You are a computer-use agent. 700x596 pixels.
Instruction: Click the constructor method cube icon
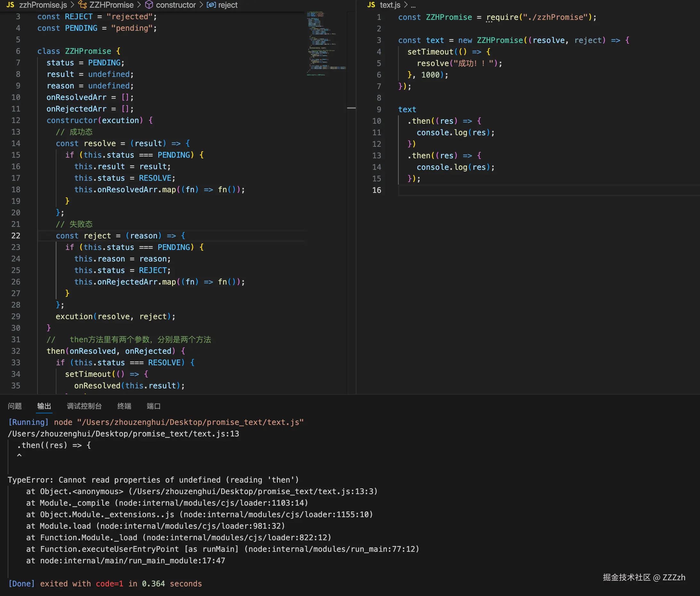[149, 5]
